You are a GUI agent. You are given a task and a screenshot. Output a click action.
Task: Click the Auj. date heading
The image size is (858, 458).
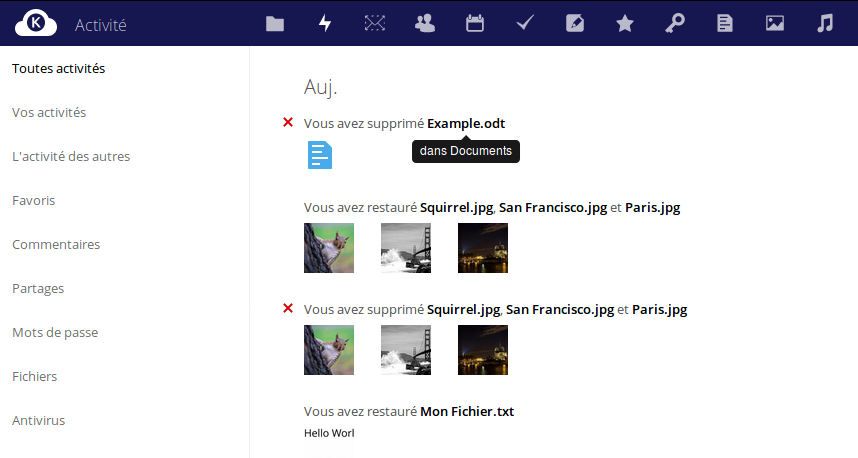coord(321,88)
